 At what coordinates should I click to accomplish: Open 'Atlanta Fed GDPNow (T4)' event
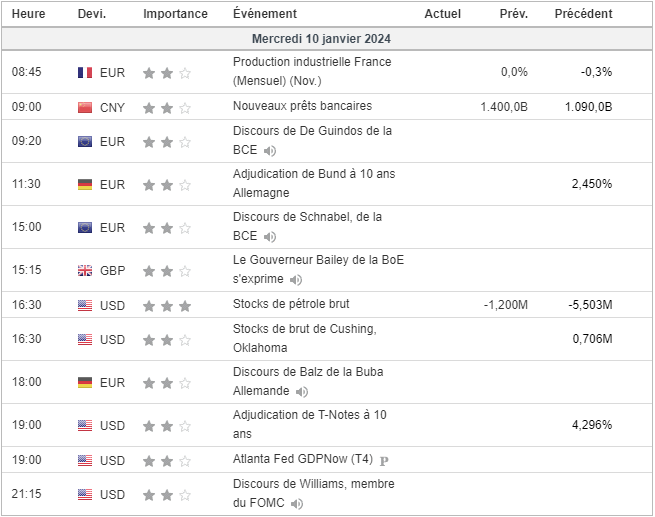(302, 460)
